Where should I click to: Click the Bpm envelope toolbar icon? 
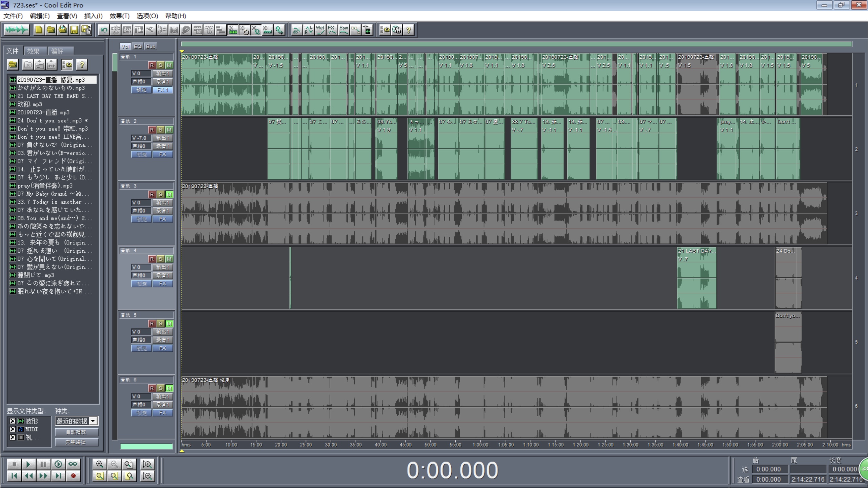[343, 30]
